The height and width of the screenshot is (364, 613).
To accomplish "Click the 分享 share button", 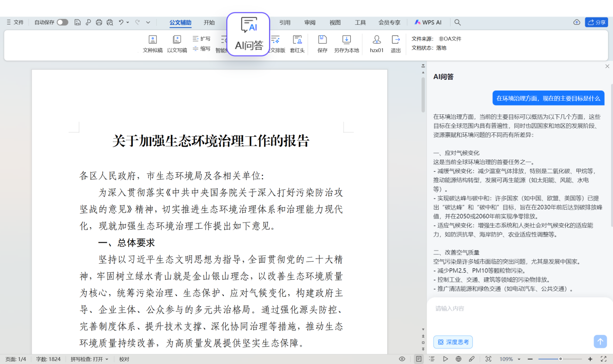I will [x=596, y=22].
